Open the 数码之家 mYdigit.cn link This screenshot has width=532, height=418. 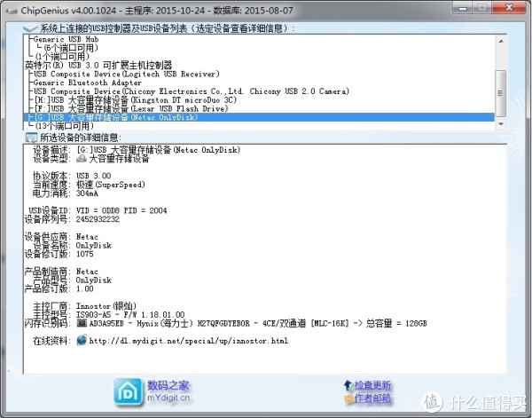click(168, 391)
